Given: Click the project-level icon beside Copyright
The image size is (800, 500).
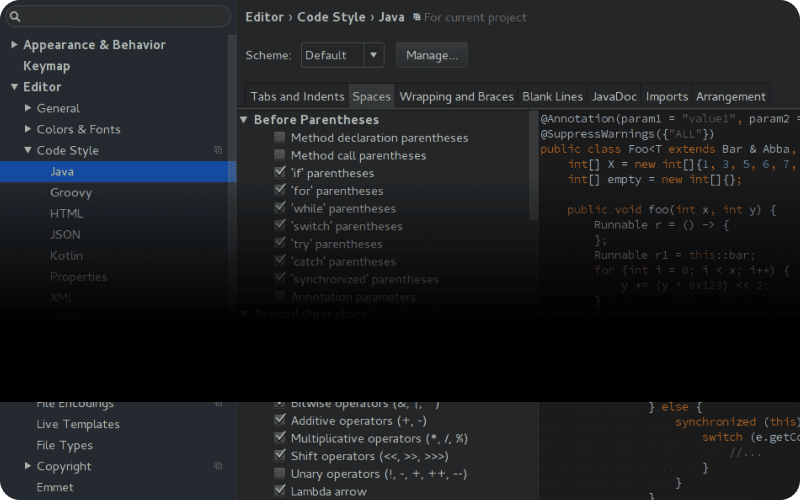Looking at the screenshot, I should (218, 466).
